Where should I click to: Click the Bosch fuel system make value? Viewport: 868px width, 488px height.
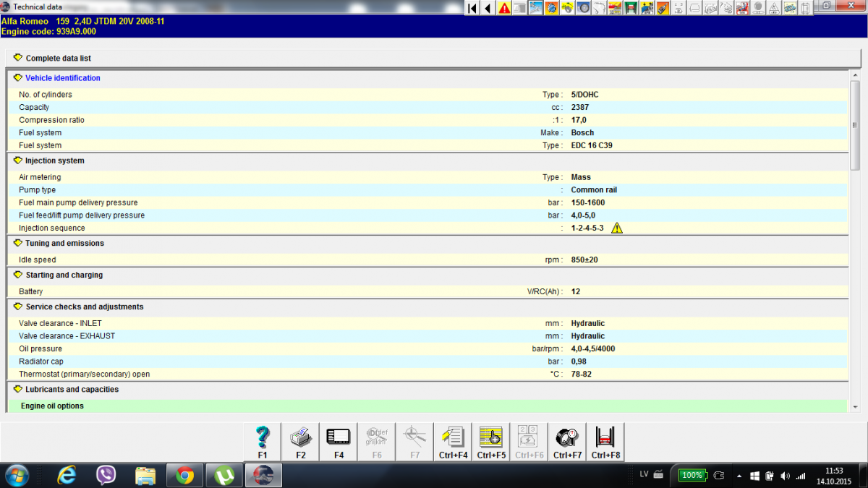click(582, 132)
